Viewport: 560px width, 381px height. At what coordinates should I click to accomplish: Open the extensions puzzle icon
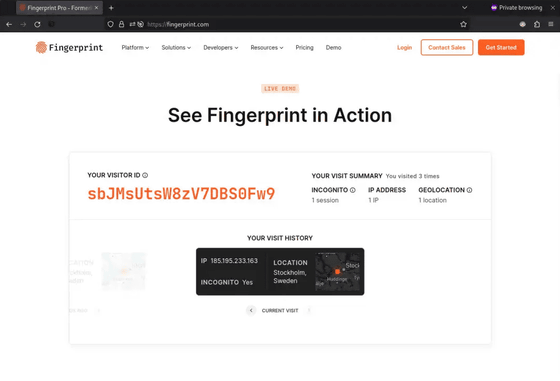pyautogui.click(x=537, y=24)
